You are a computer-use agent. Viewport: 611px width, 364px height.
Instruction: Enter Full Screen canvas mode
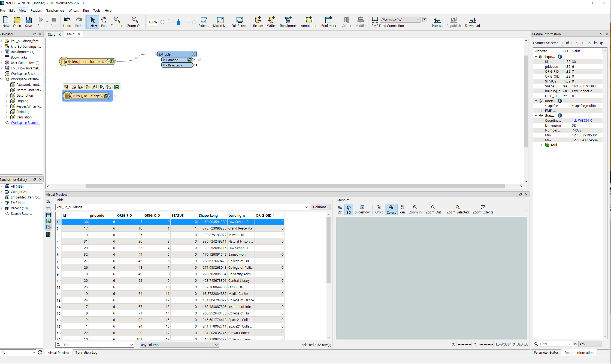click(239, 22)
